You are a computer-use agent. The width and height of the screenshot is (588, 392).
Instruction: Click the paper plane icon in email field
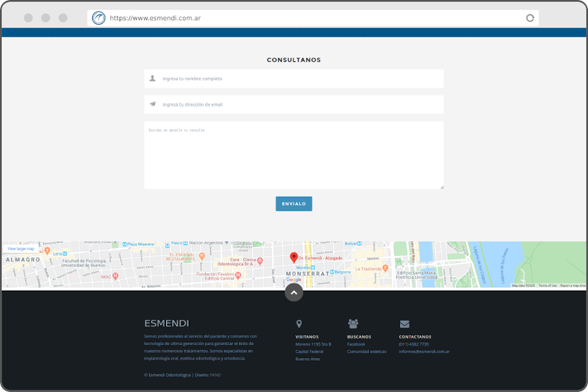153,105
